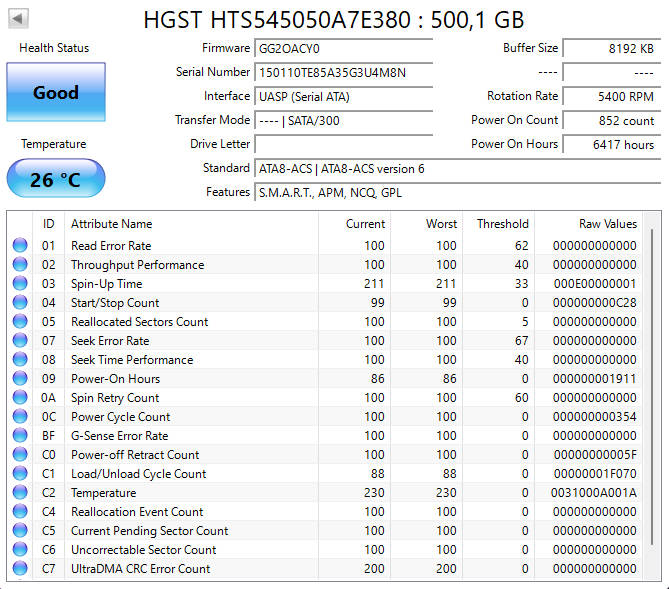This screenshot has width=669, height=589.
Task: Click the status orb for Spin Retry Count
Action: pos(20,397)
